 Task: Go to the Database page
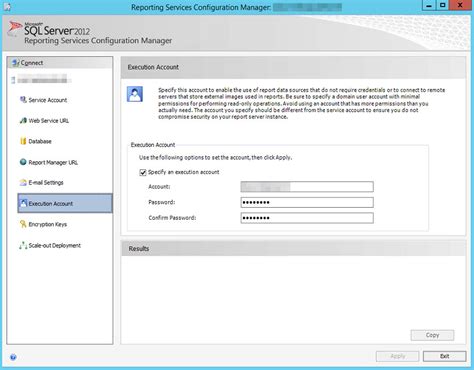tap(40, 141)
